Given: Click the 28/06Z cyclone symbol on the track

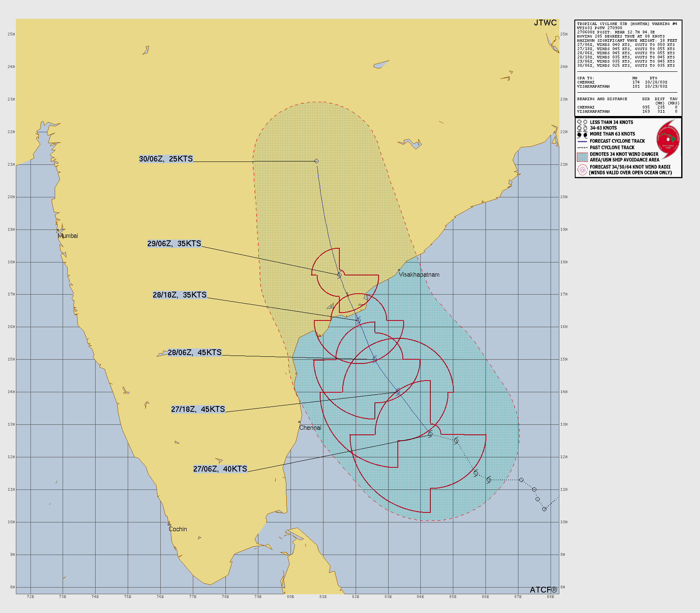Looking at the screenshot, I should (375, 359).
